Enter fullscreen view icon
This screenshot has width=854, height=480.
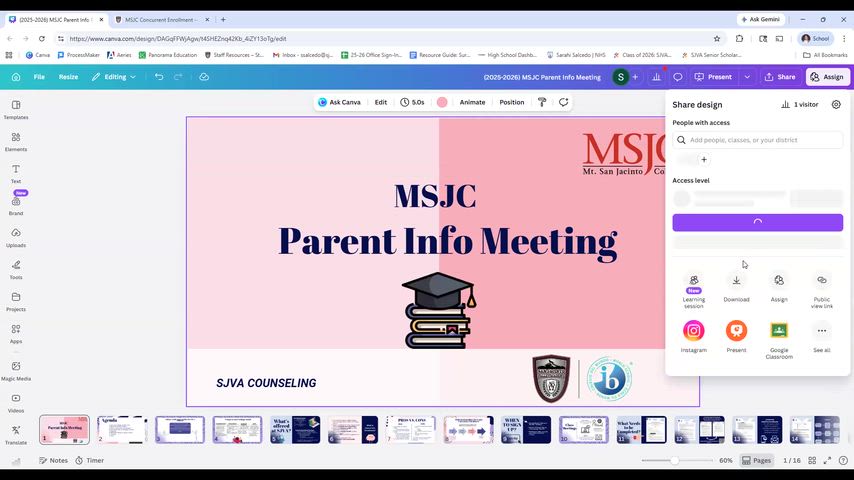click(x=827, y=460)
